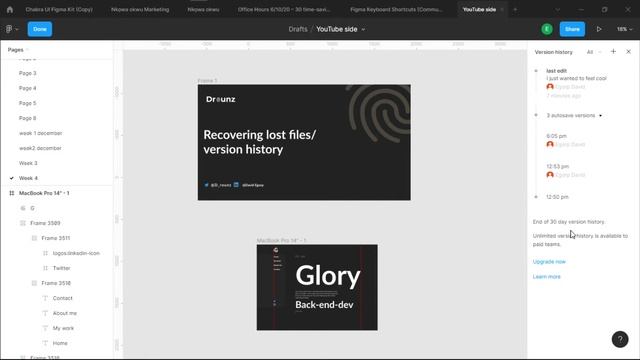Select Page 5 in pages list
The image size is (640, 360).
pyautogui.click(x=27, y=103)
